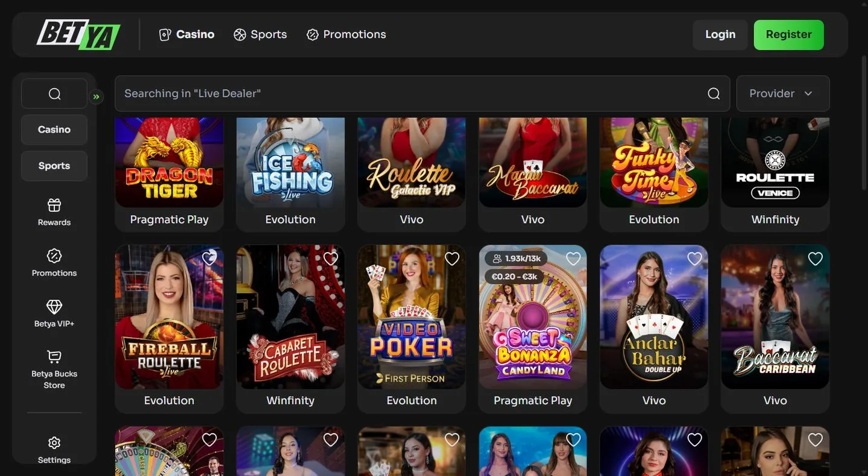Open the Settings gear icon

pos(54,443)
